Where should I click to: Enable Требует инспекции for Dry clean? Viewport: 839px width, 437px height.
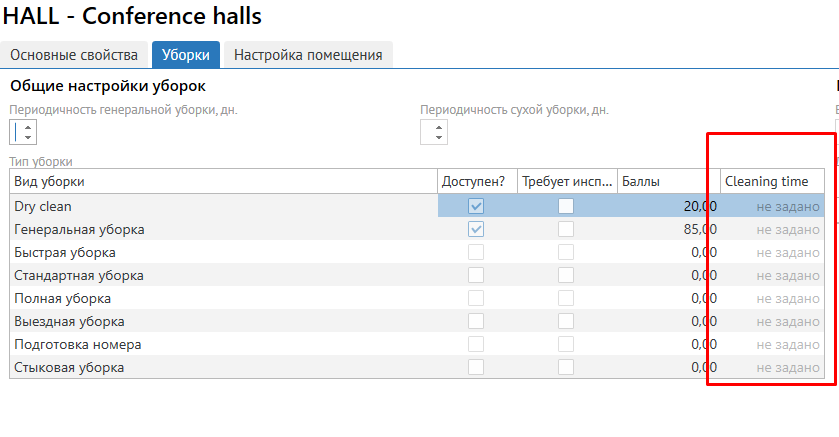[566, 206]
